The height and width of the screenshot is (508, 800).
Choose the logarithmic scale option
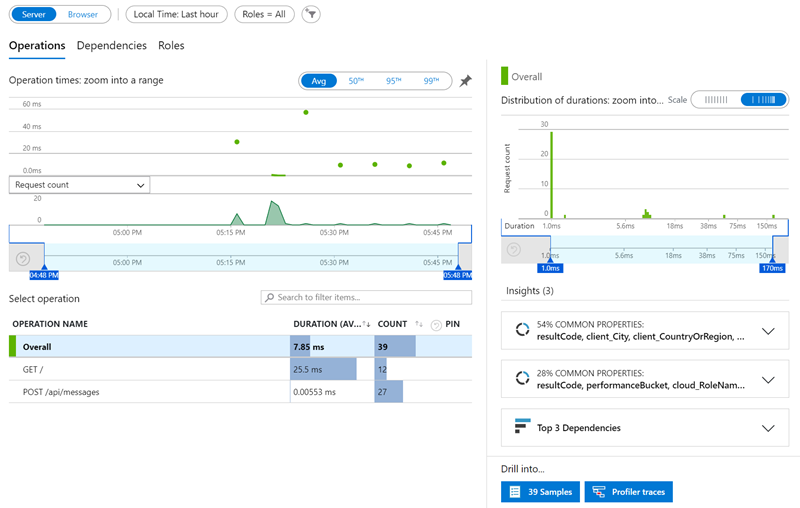coord(763,99)
